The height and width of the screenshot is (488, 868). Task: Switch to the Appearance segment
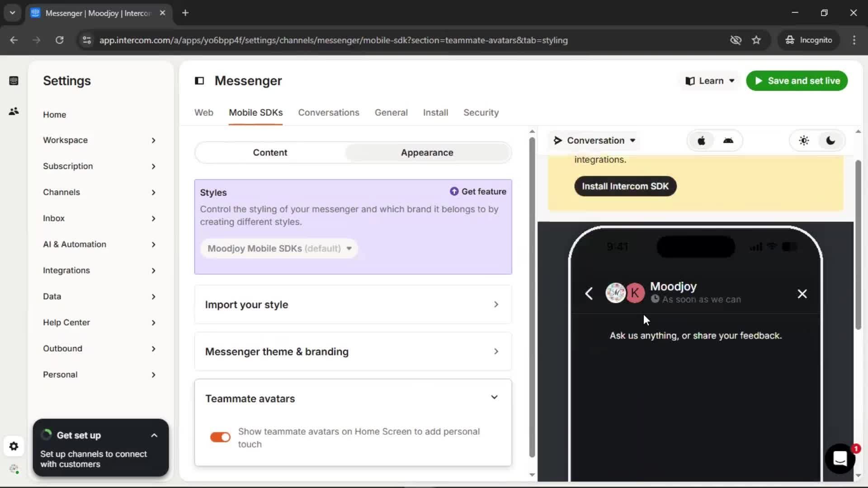pyautogui.click(x=427, y=153)
